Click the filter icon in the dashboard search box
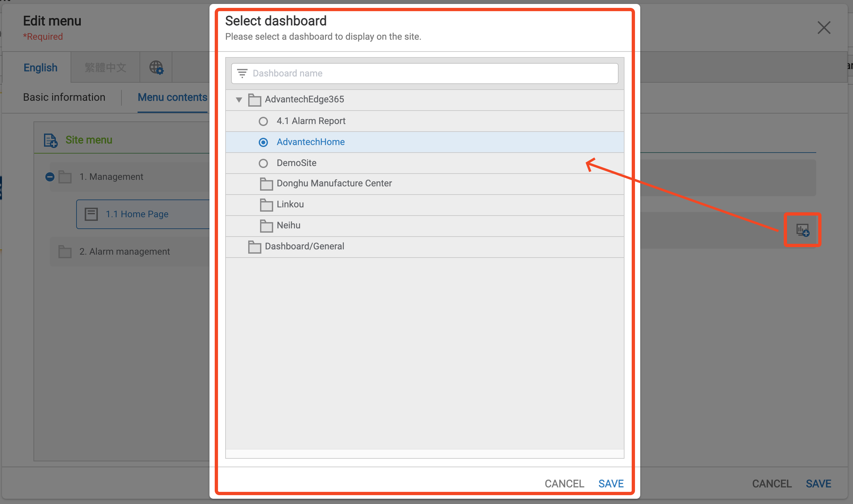The width and height of the screenshot is (853, 504). click(242, 73)
